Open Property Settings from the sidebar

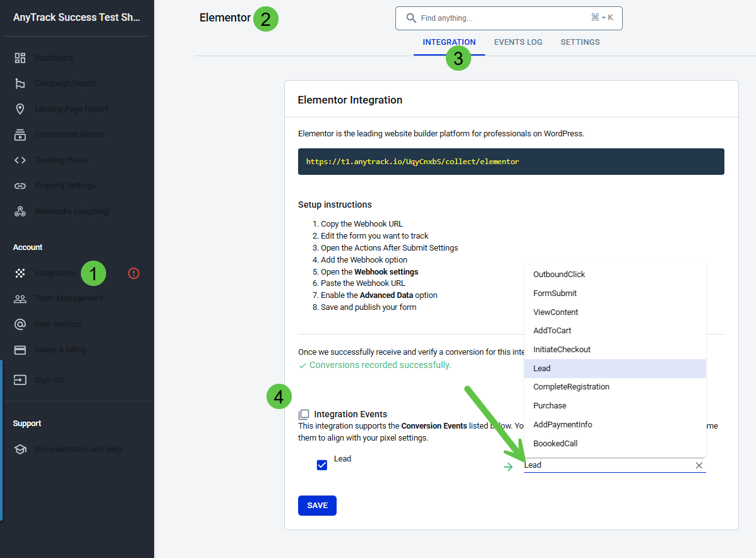[x=64, y=186]
